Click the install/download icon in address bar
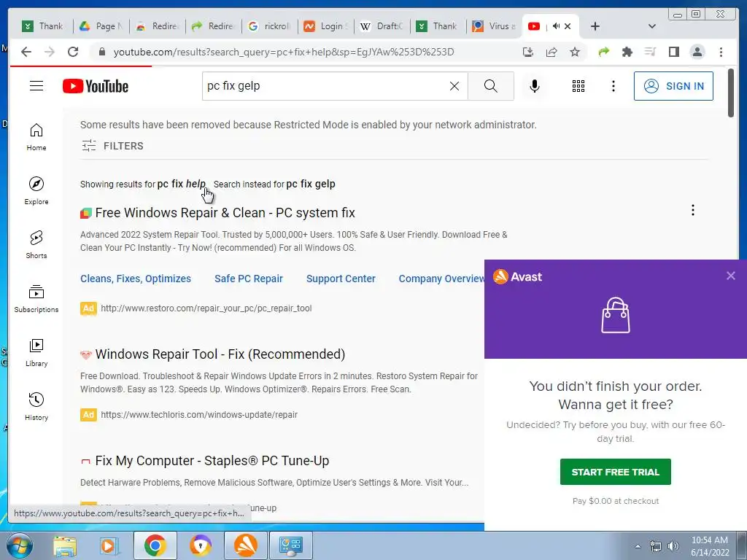 (528, 52)
